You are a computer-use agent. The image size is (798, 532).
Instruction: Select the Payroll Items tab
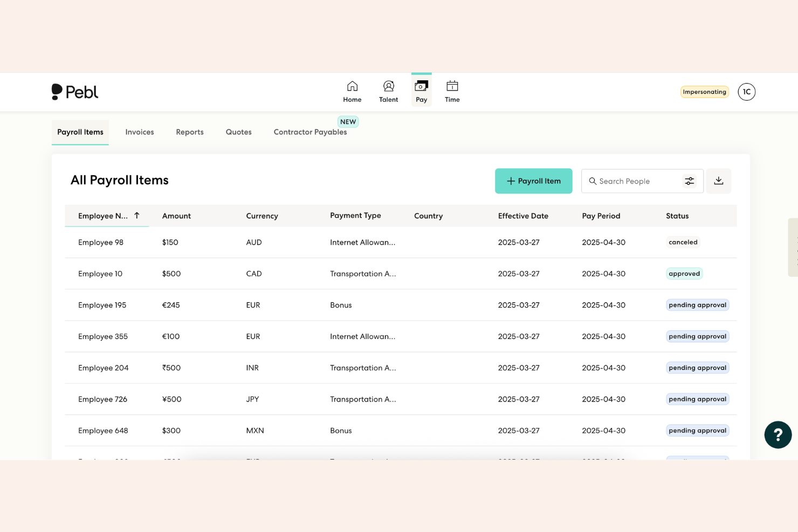click(x=80, y=132)
